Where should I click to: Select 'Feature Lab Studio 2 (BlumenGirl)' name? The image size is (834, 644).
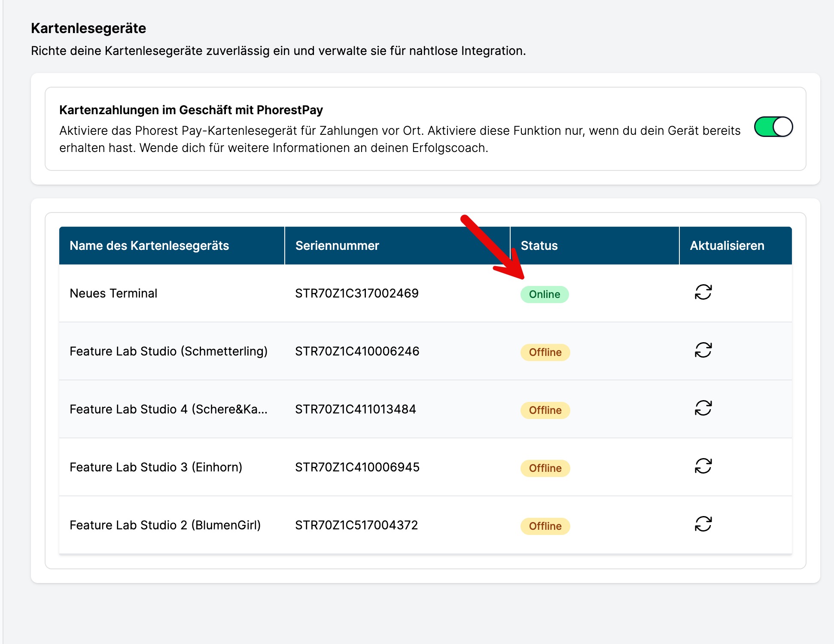[x=165, y=525]
